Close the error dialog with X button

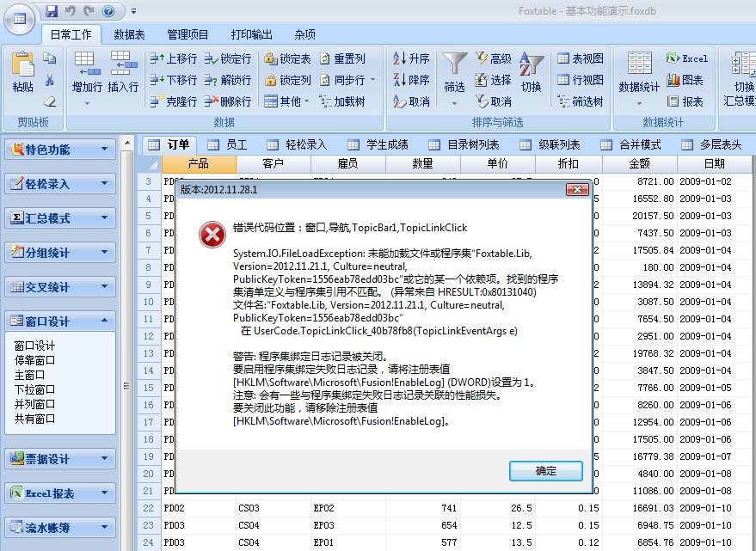[577, 189]
